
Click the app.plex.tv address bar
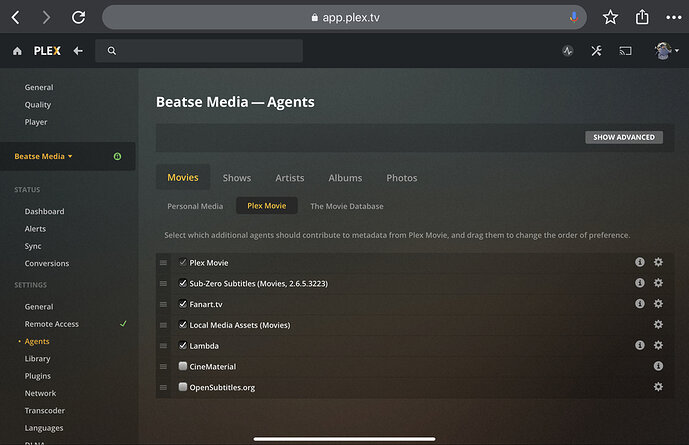pos(344,17)
